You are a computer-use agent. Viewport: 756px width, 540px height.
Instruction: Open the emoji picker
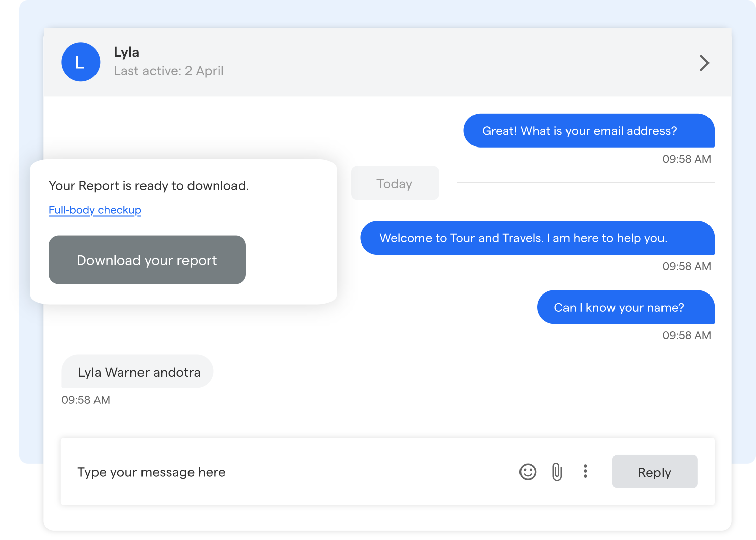tap(528, 472)
